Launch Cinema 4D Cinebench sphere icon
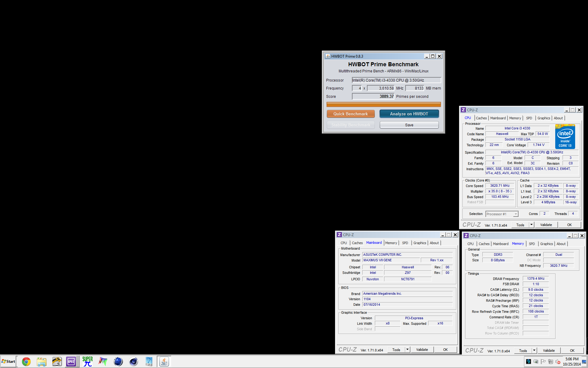588x368 pixels. tap(134, 362)
